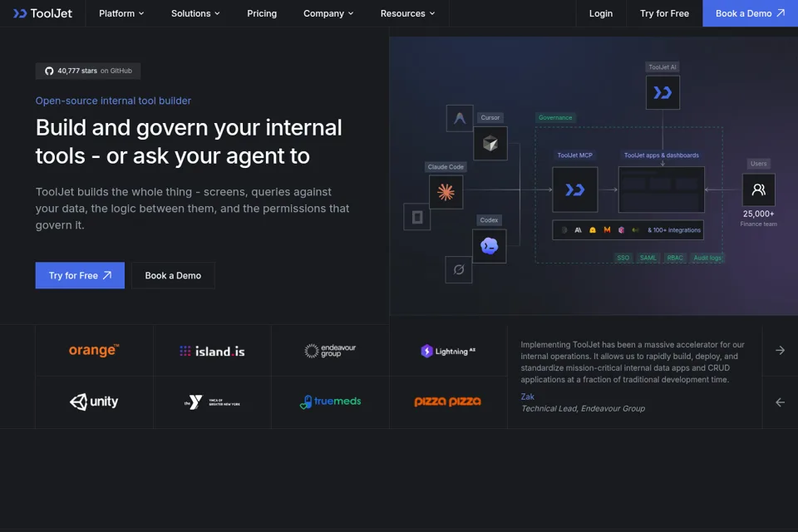Click Try for Free in the header
This screenshot has height=532, width=798.
click(665, 13)
